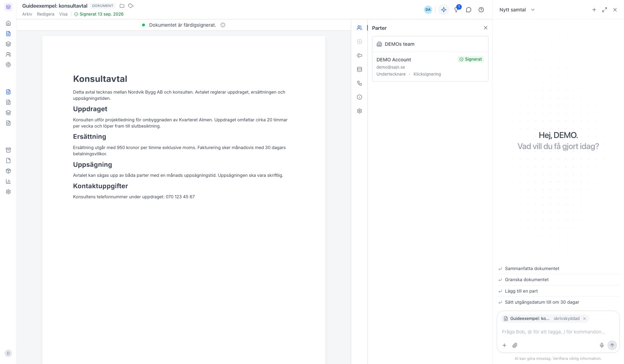Click the Signerat 13 sep. 2026 status
The image size is (624, 364).
(x=99, y=14)
